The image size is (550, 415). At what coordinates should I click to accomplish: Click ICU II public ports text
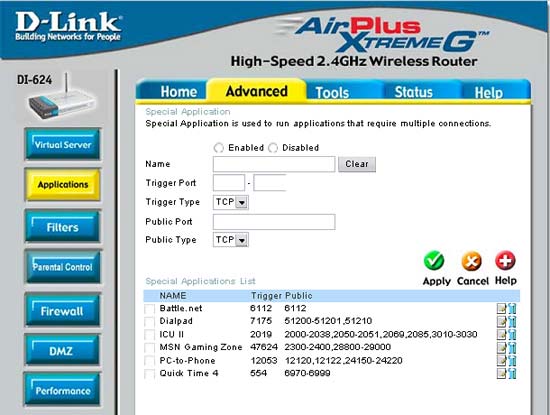tap(381, 334)
